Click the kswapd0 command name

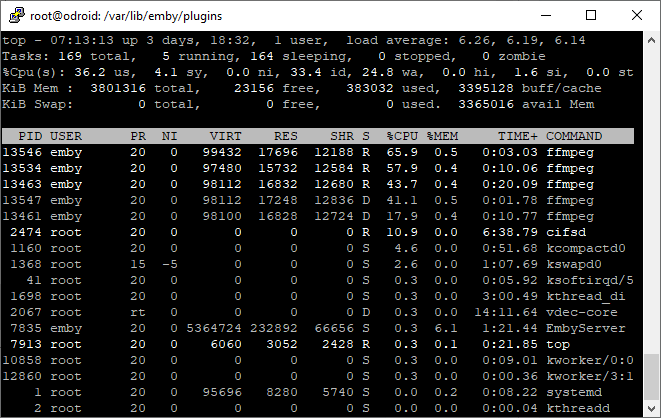pos(574,264)
